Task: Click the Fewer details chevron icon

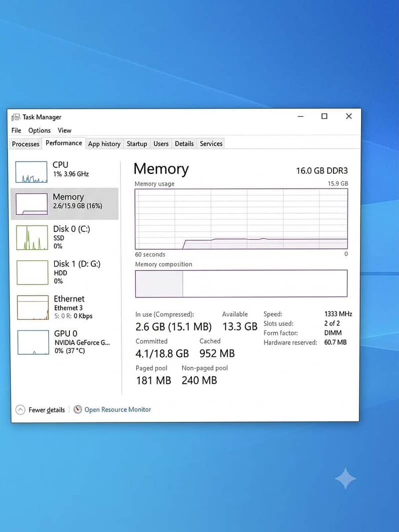Action: [20, 410]
